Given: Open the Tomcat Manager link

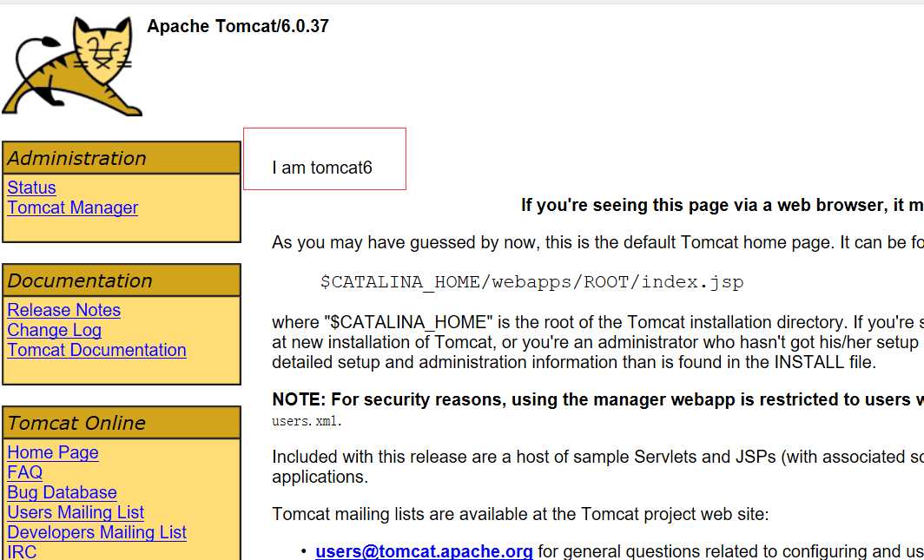Looking at the screenshot, I should tap(72, 208).
